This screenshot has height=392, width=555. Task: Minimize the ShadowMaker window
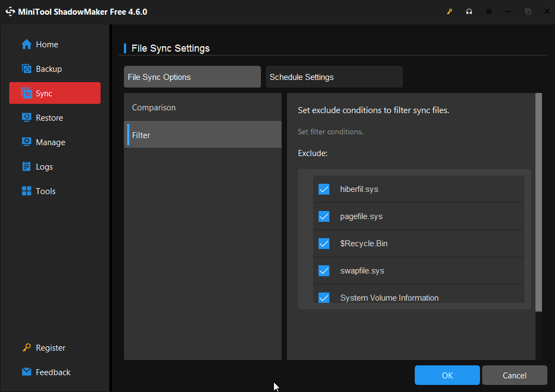(x=508, y=11)
